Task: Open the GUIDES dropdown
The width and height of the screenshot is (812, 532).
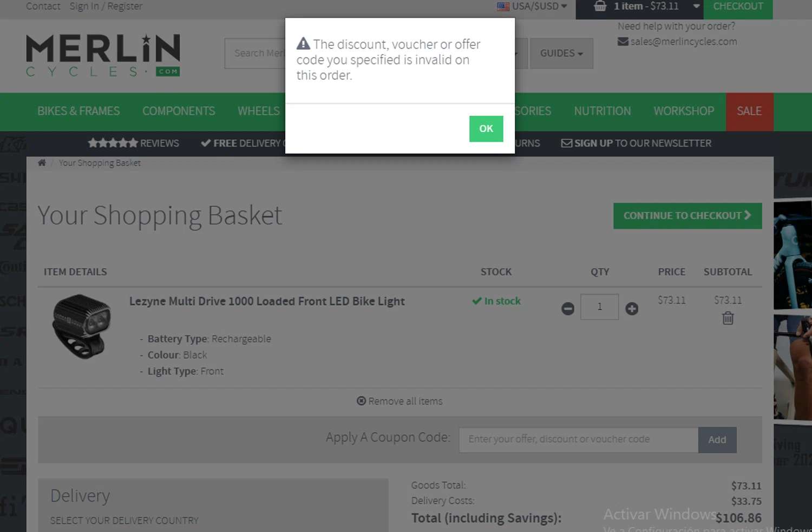Action: [561, 53]
